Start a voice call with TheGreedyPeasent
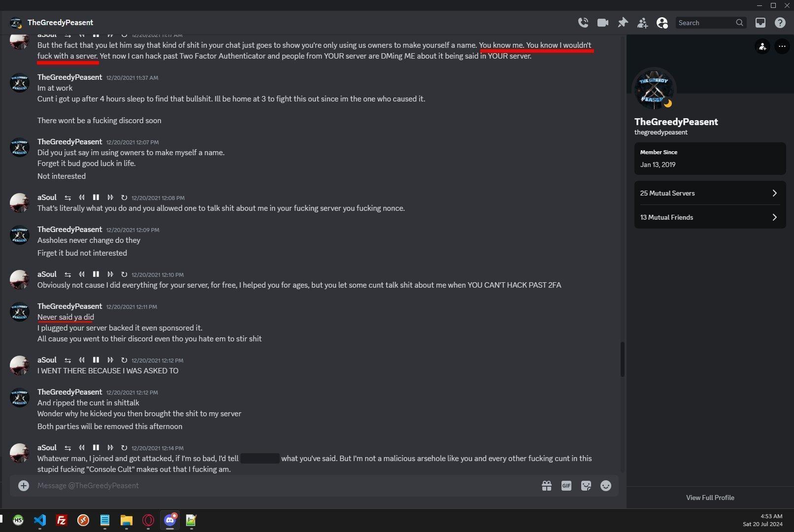Image resolution: width=794 pixels, height=532 pixels. [583, 23]
